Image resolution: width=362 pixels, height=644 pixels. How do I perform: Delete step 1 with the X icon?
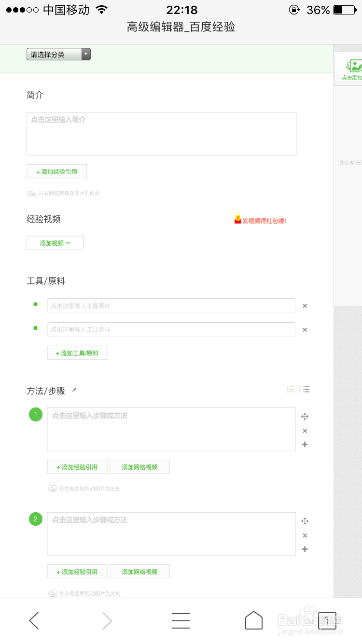pos(305,431)
